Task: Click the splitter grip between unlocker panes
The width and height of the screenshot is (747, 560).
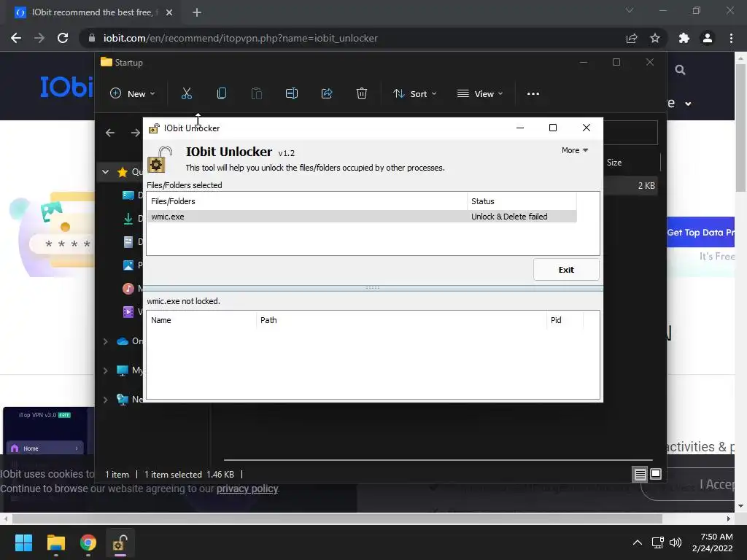Action: 373,287
